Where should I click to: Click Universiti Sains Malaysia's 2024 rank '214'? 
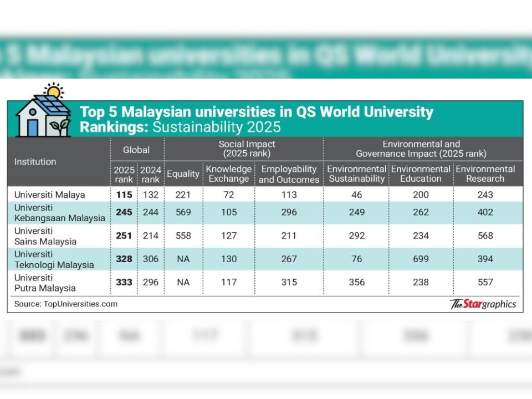tap(151, 236)
